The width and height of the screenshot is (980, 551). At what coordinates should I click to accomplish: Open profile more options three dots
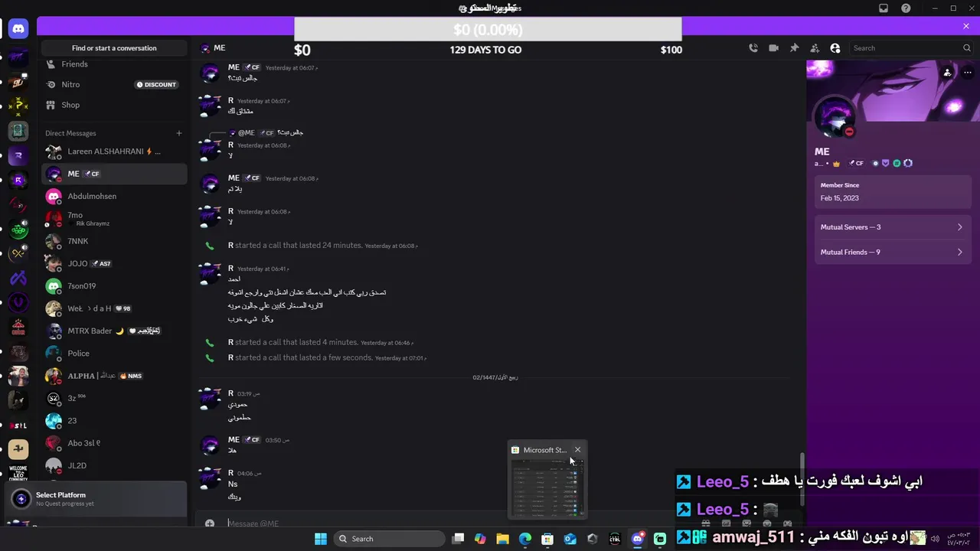(968, 73)
